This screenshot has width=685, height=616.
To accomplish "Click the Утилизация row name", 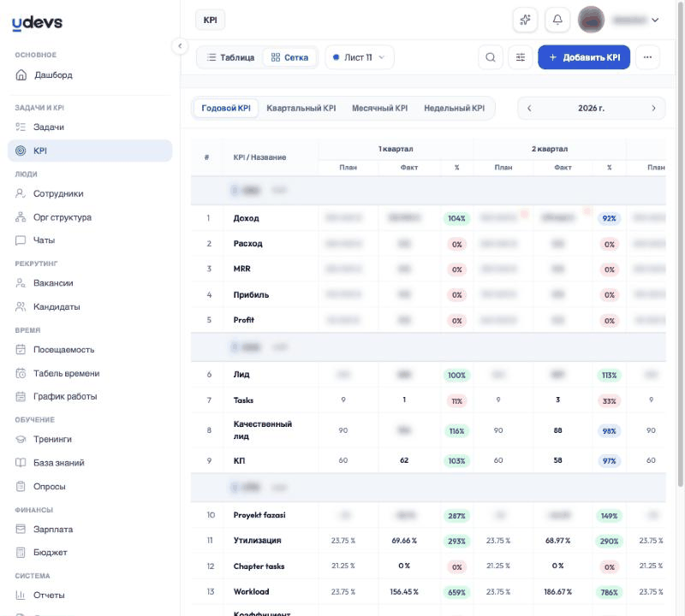I will click(x=258, y=541).
